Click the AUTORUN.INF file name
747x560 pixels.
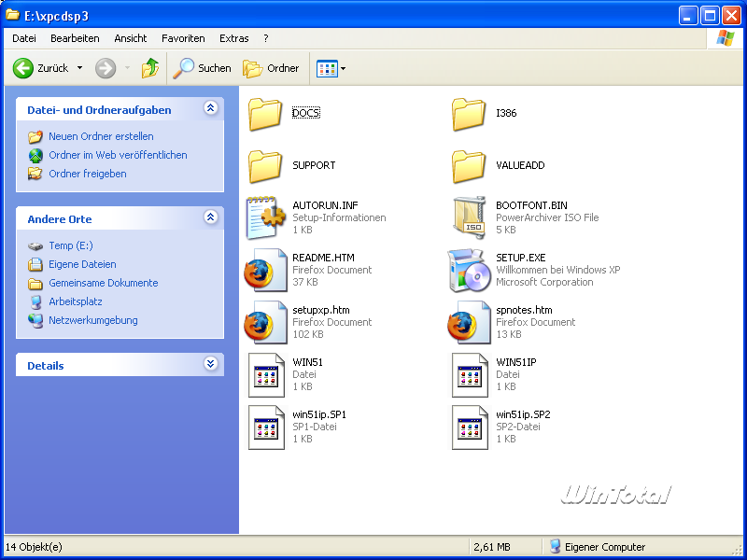[325, 205]
